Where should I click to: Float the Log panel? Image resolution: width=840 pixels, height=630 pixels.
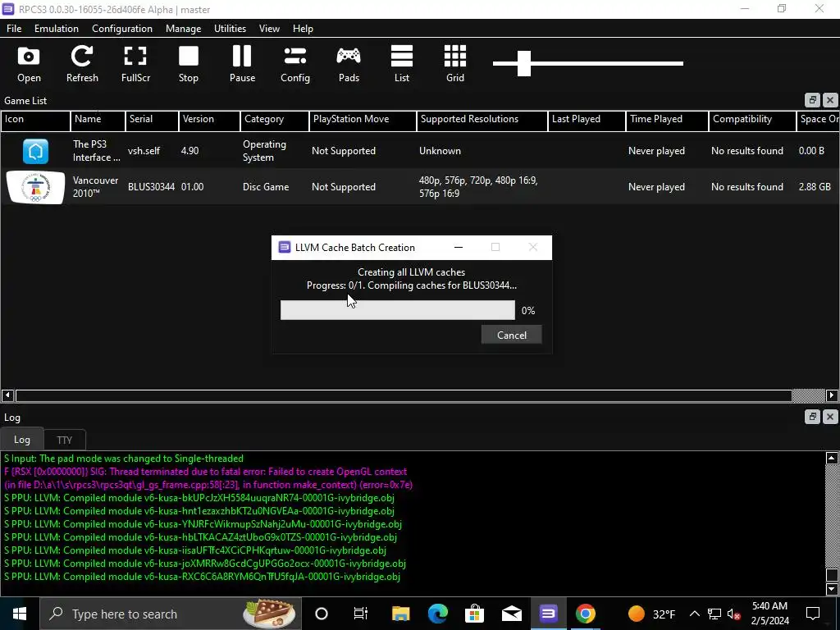point(812,417)
